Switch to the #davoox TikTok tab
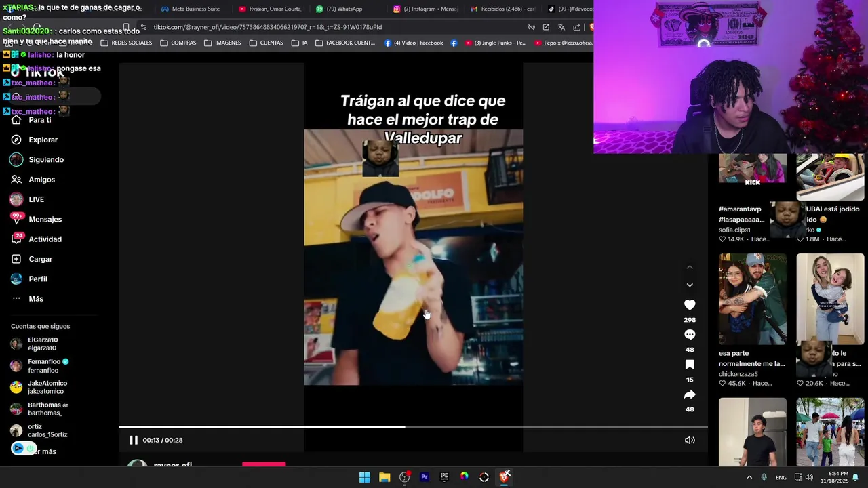The width and height of the screenshot is (868, 488). click(569, 9)
